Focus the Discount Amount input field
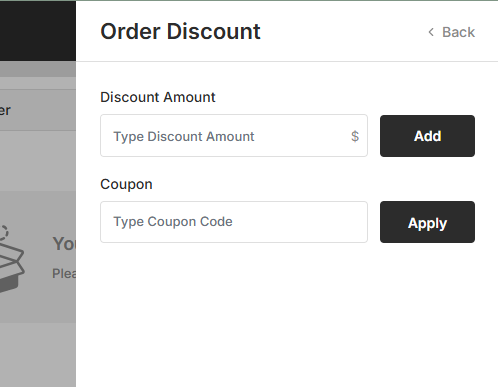This screenshot has height=387, width=498. (x=234, y=136)
